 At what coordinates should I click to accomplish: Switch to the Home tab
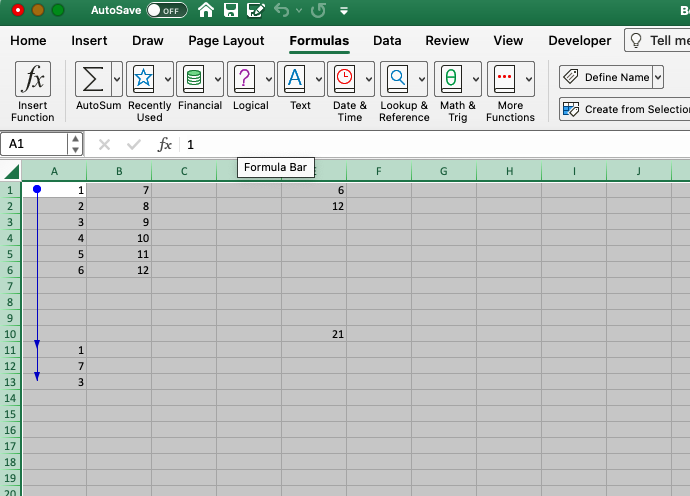(x=28, y=40)
